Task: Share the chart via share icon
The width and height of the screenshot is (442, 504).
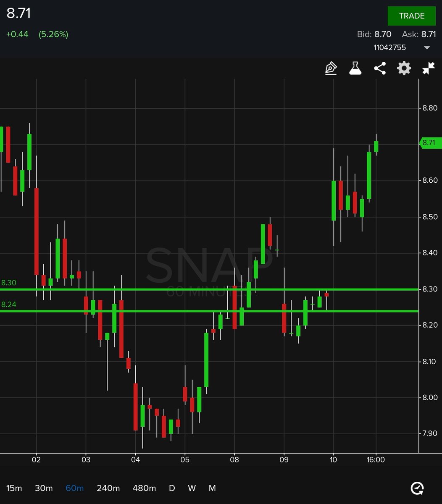Action: (x=380, y=68)
